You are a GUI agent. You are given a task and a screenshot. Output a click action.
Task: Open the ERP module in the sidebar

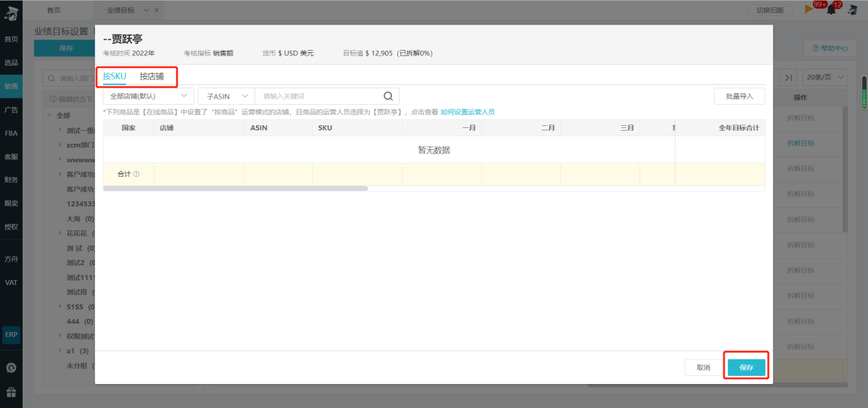(x=11, y=335)
